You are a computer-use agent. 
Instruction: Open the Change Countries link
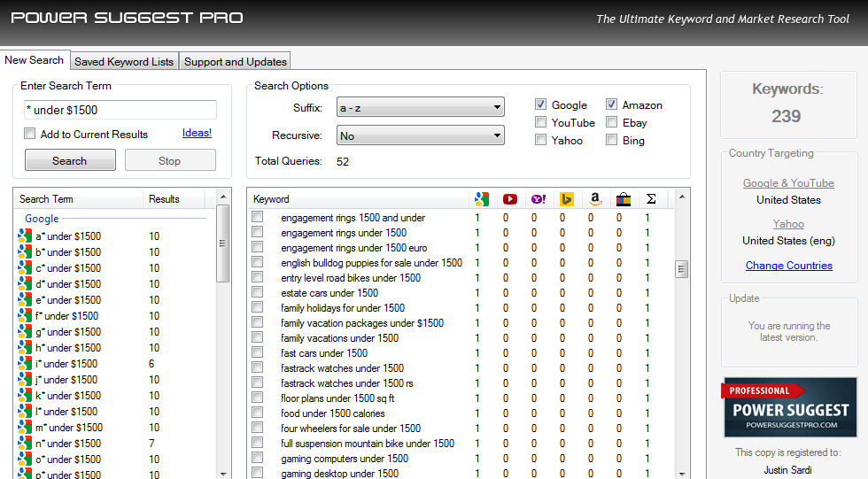(x=789, y=266)
